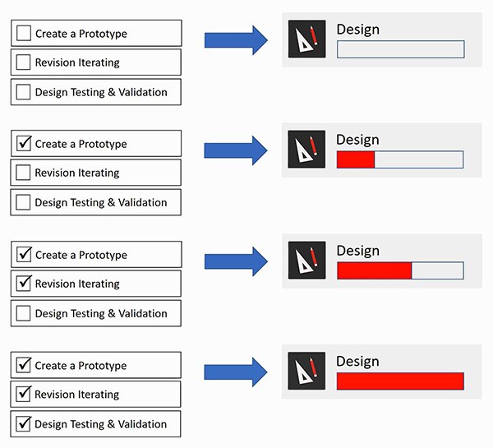Viewport: 493px width, 448px height.
Task: Click the Design progress bar filled one-third red
Action: [x=400, y=159]
